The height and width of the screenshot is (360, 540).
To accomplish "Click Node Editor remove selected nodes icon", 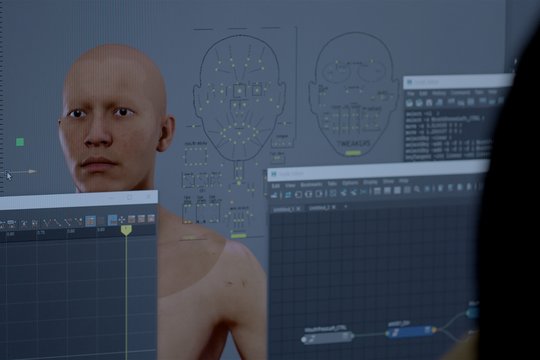I will pyautogui.click(x=353, y=192).
